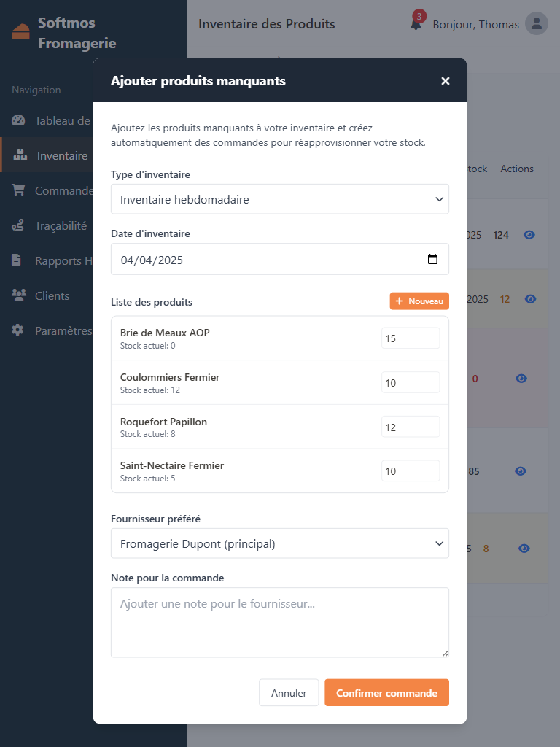Open Traçabilité in the sidebar

coord(47,225)
